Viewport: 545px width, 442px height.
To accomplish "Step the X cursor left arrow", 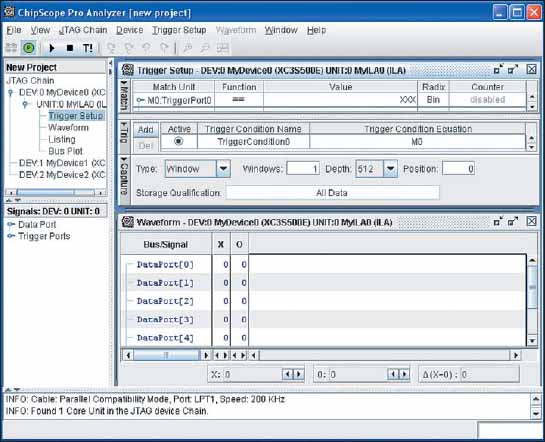I will (287, 375).
